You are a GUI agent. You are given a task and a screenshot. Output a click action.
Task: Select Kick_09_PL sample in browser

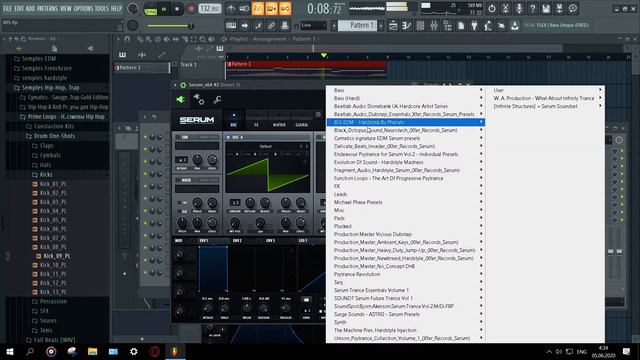[56, 256]
